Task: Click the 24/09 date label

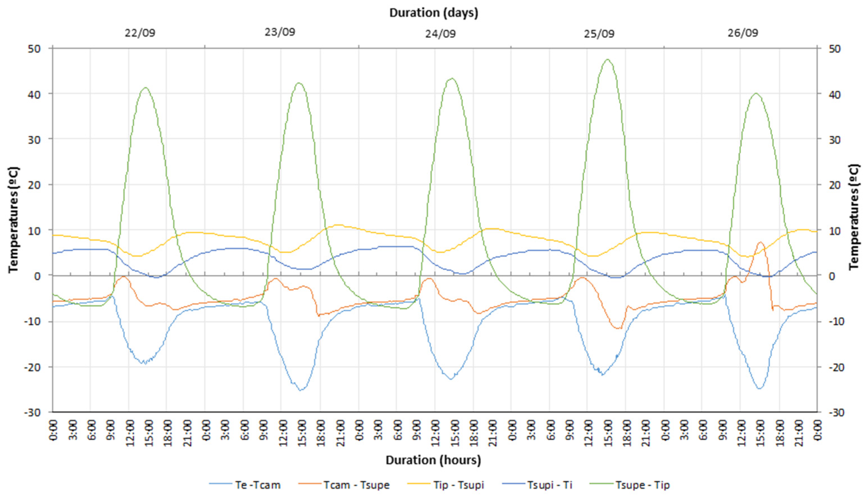Action: (440, 34)
